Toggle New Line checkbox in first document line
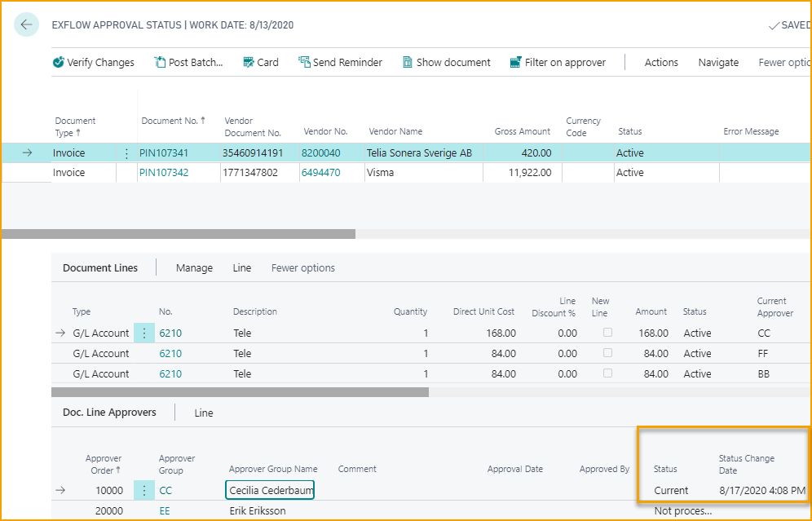812x521 pixels. (x=607, y=333)
